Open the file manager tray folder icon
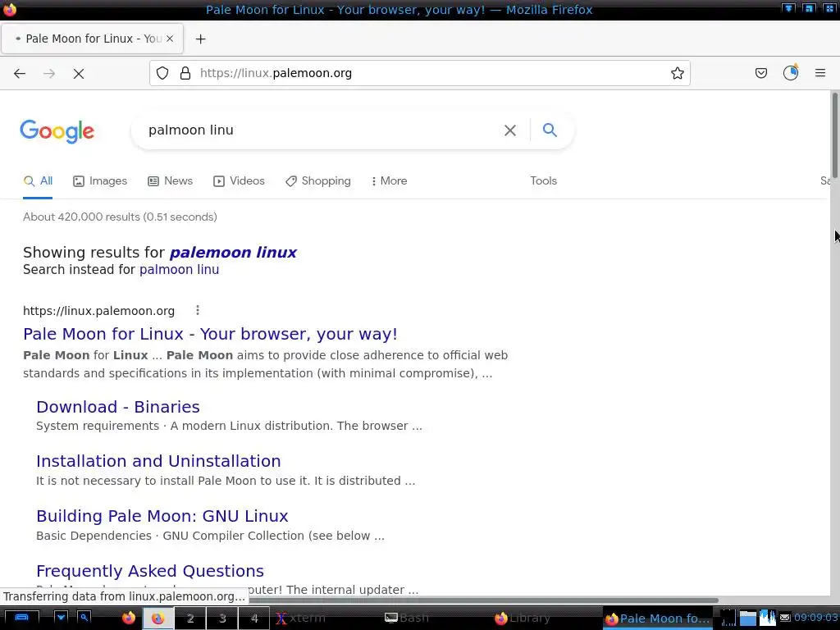This screenshot has width=840, height=630. click(748, 619)
